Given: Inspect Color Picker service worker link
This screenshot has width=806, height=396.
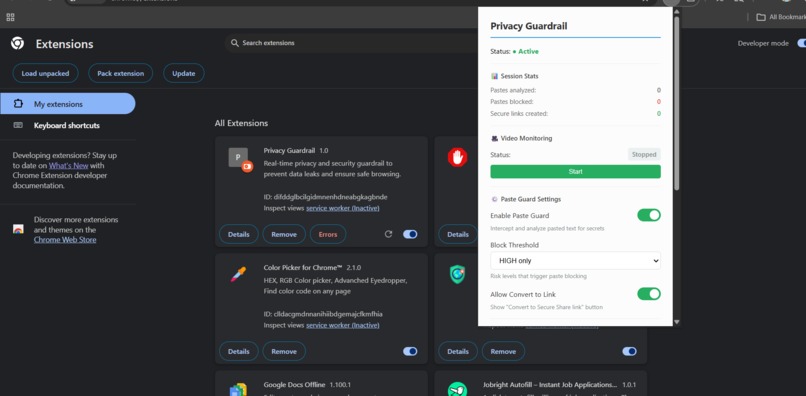Looking at the screenshot, I should click(x=343, y=325).
